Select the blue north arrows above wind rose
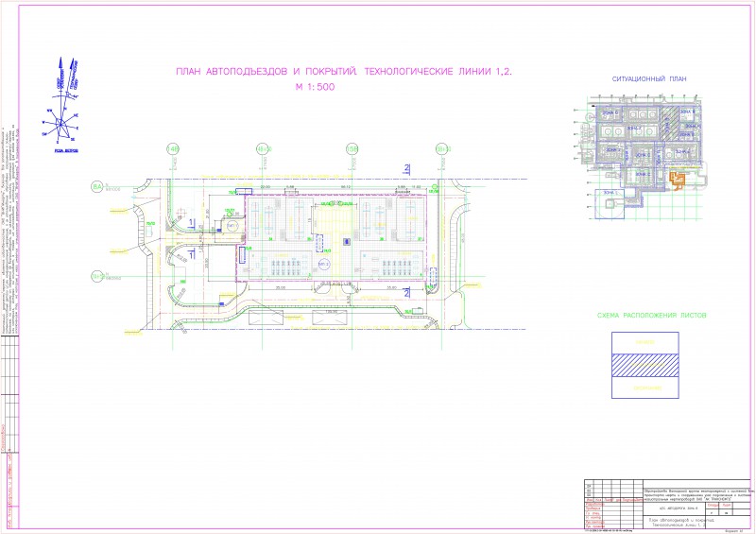Viewport: 756px width, 534px height. pos(67,78)
